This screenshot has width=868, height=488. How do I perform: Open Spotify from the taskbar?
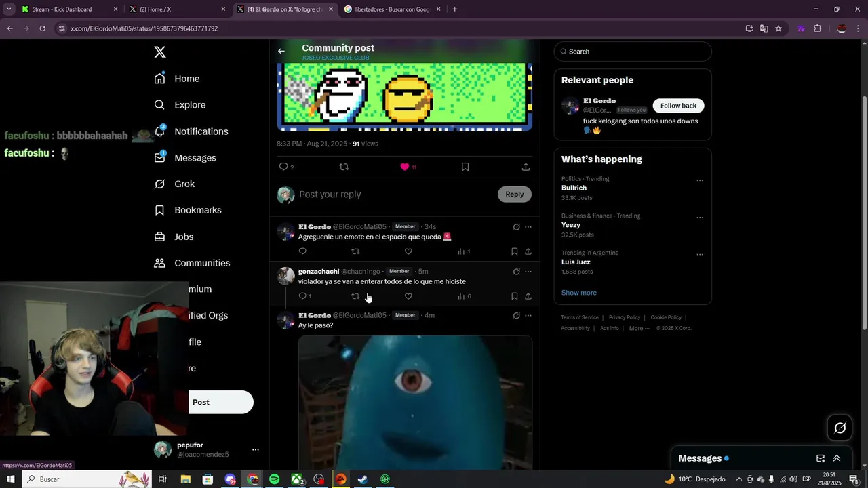click(275, 479)
